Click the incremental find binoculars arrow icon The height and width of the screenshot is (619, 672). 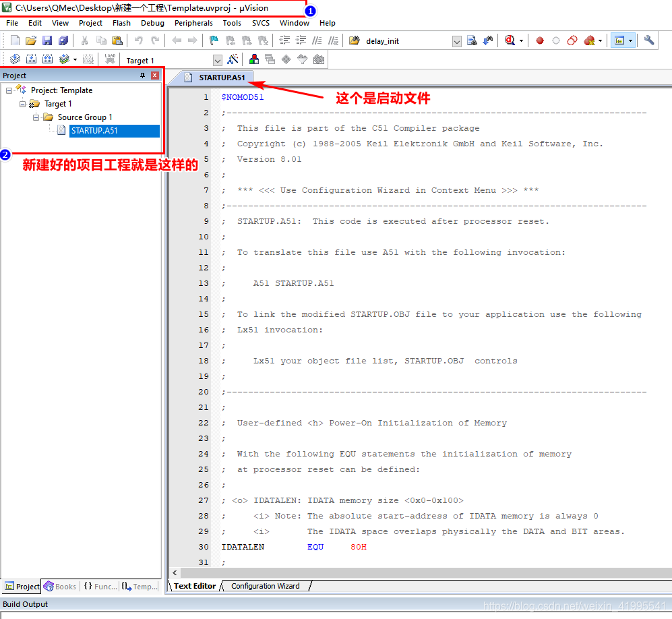(488, 40)
